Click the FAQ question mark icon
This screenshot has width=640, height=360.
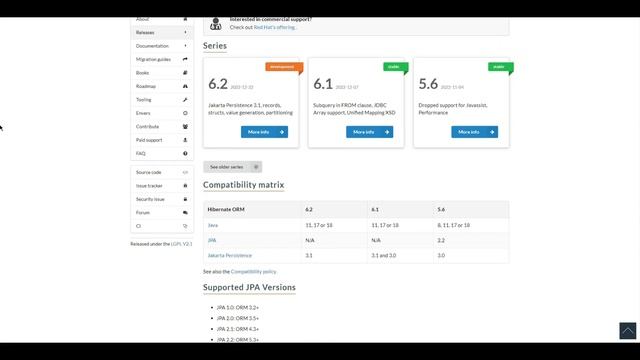pos(185,153)
